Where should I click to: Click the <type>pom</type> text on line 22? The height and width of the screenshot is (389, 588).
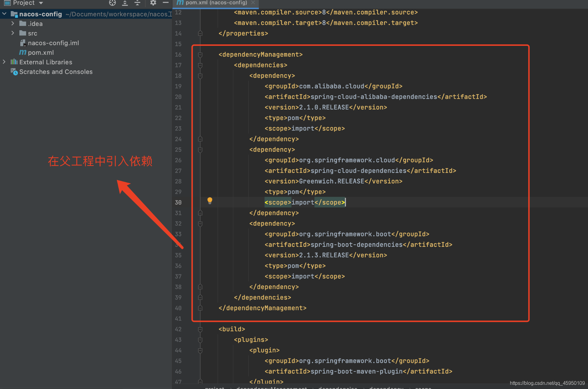(295, 118)
